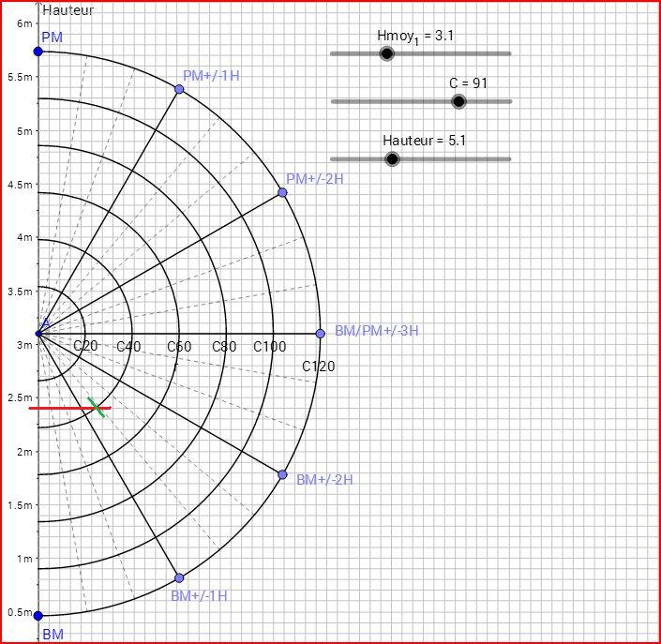
Task: Click the C20 circle label
Action: pyautogui.click(x=85, y=347)
